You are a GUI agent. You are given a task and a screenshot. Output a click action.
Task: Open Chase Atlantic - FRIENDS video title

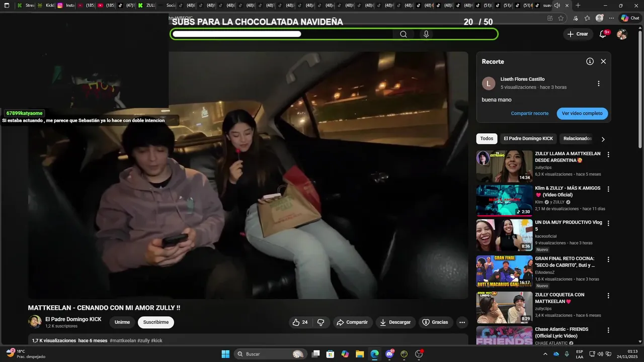pyautogui.click(x=561, y=332)
